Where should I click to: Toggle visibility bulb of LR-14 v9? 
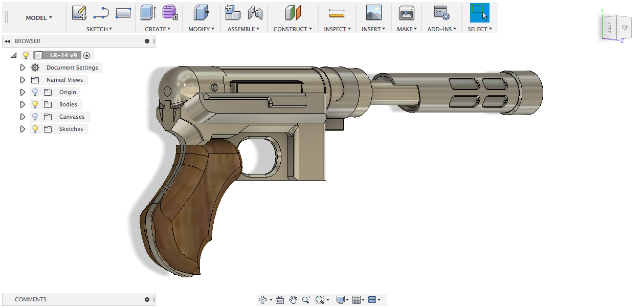pyautogui.click(x=26, y=55)
